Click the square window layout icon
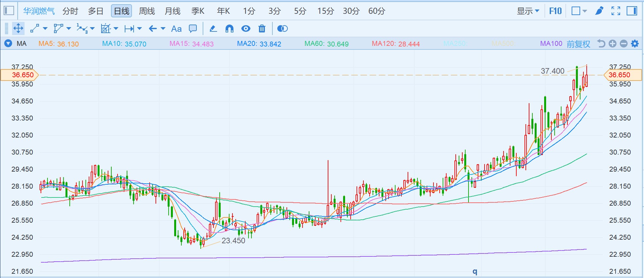 (x=576, y=11)
